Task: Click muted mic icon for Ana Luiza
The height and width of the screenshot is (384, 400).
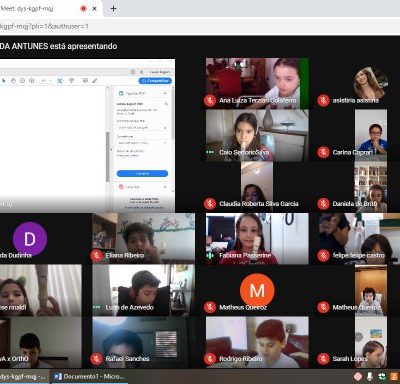Action: 210,100
